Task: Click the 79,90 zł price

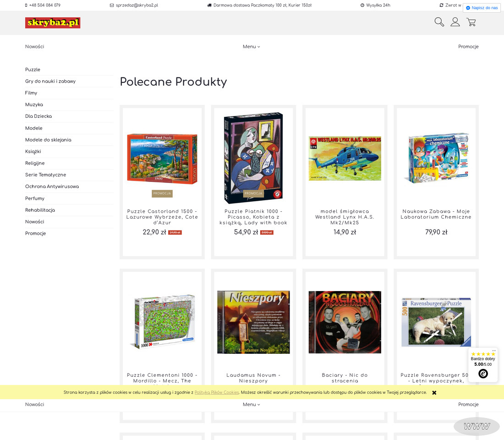Action: point(436,232)
